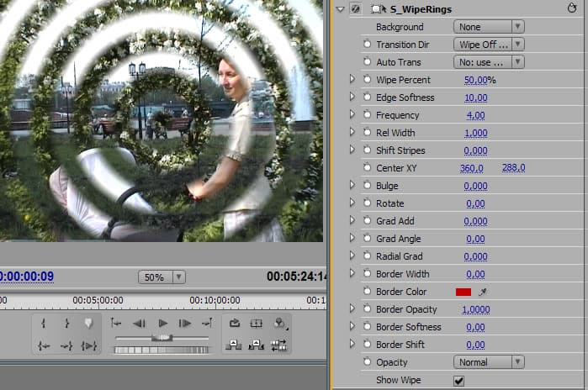Screen dimensions: 588x390
Task: Uncheck the Show Wipe checkbox
Action: (458, 381)
